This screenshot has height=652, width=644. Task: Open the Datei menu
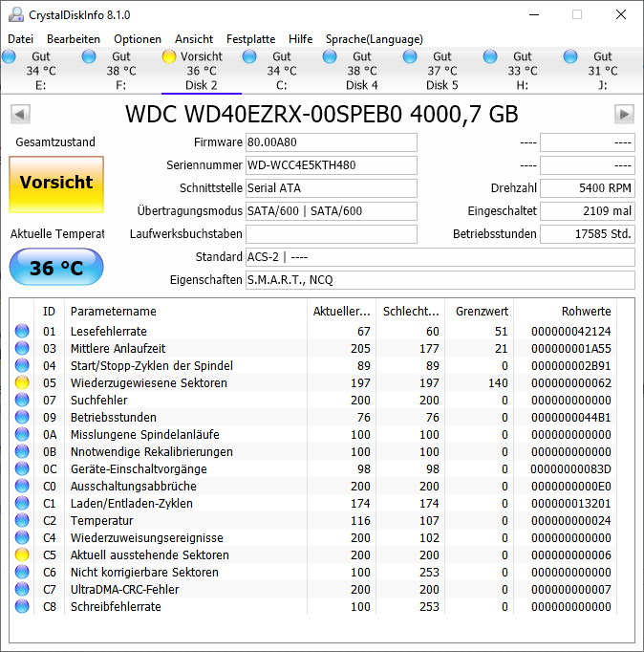(20, 39)
